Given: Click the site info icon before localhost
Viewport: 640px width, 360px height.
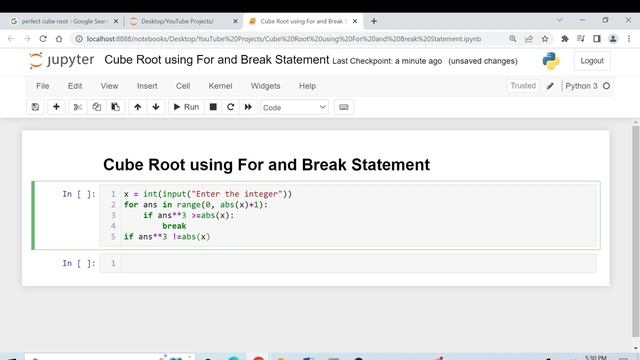Looking at the screenshot, I should click(x=79, y=39).
